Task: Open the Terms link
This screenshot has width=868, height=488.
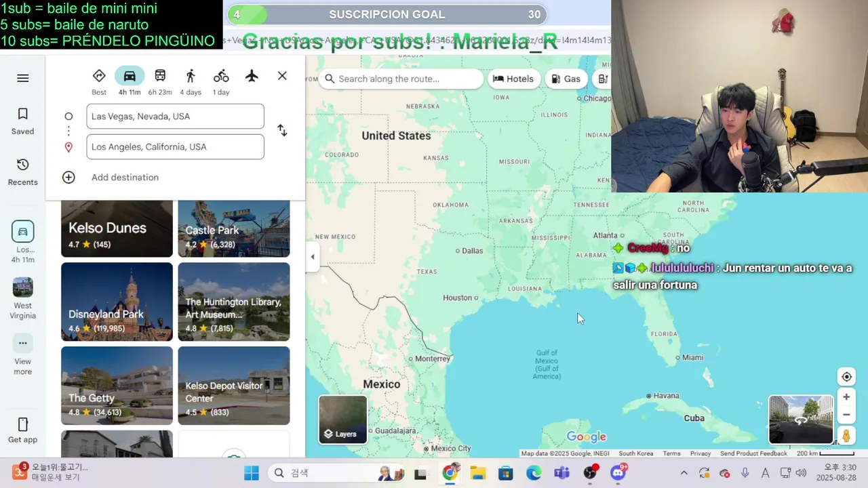Action: pos(671,453)
